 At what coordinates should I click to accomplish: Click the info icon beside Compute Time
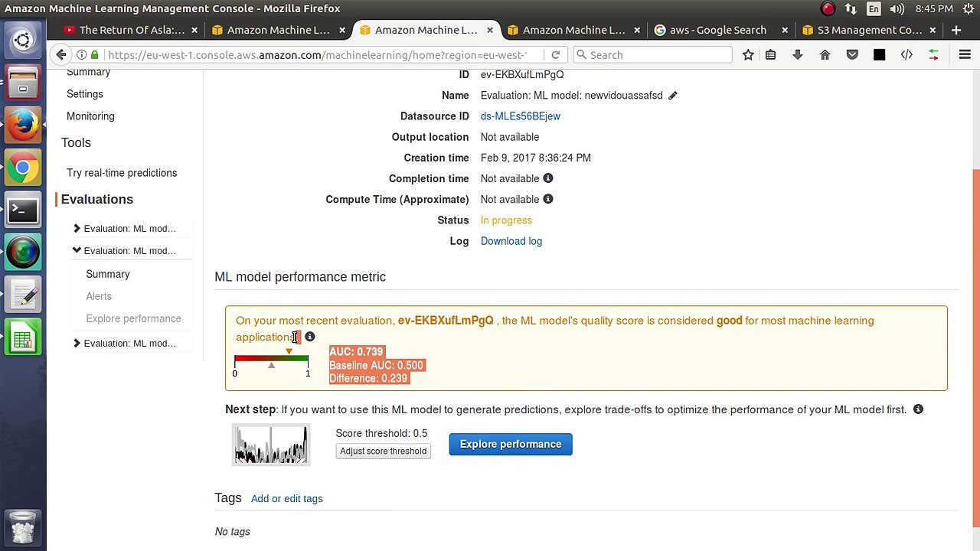[x=548, y=199]
